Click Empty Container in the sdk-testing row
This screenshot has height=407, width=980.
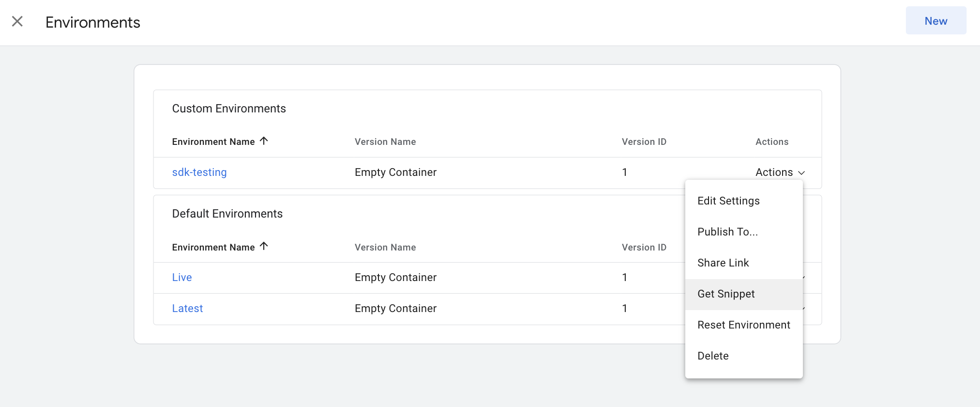tap(395, 172)
